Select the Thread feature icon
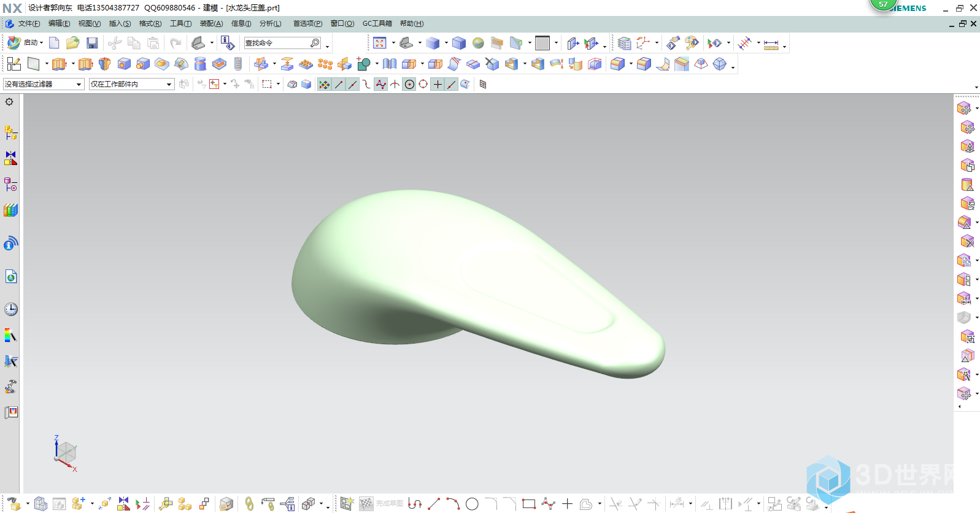980x513 pixels. tap(238, 64)
